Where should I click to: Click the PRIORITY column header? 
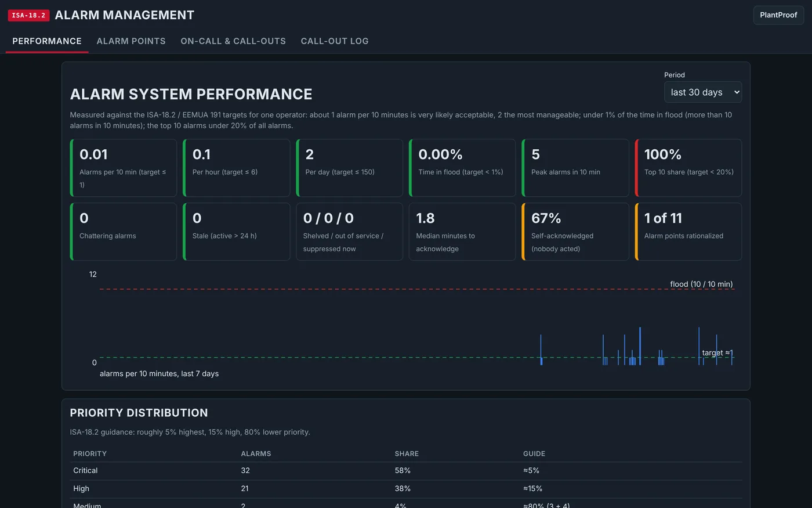tap(90, 453)
